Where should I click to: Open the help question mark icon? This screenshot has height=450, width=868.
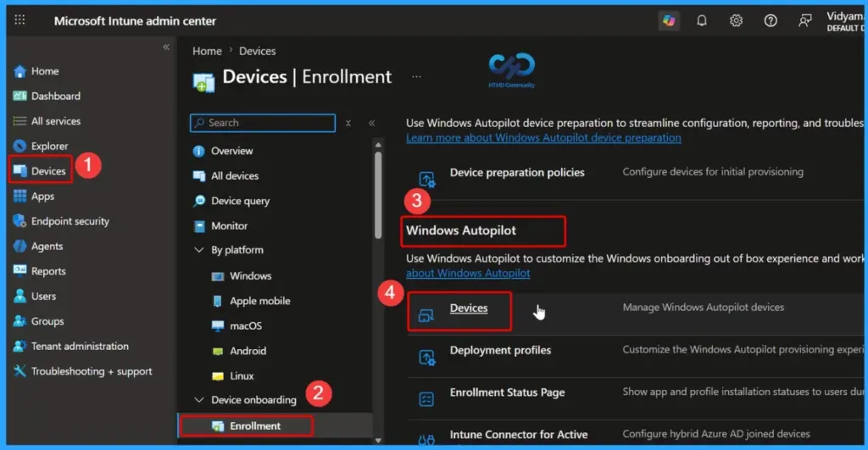pos(770,20)
